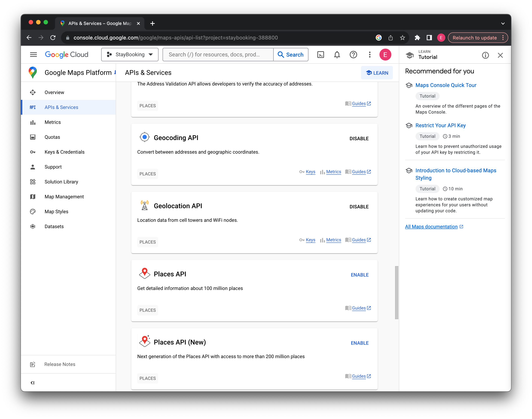Image resolution: width=532 pixels, height=419 pixels.
Task: Open Geolocation API Metrics link
Action: click(333, 240)
